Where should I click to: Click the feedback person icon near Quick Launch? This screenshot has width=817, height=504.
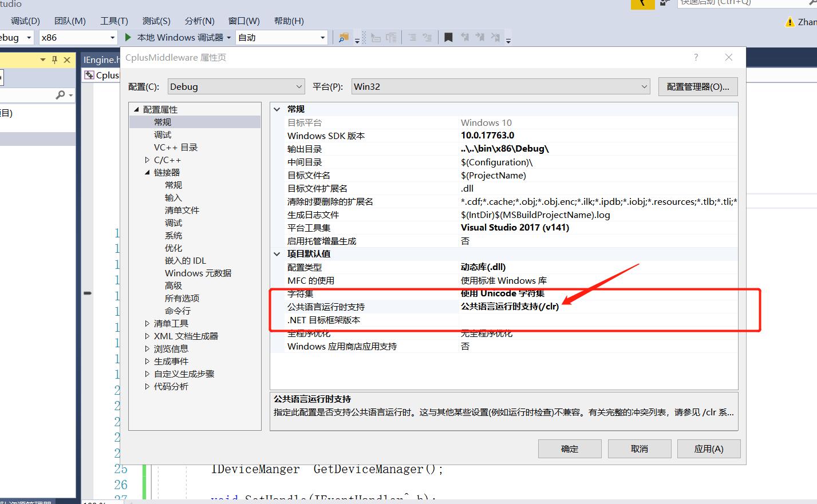tap(664, 3)
